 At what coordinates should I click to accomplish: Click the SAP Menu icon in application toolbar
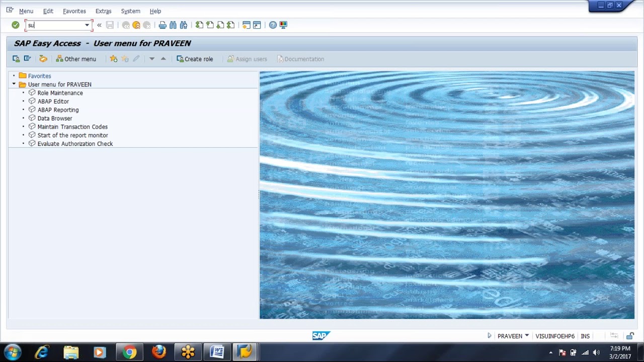(28, 59)
